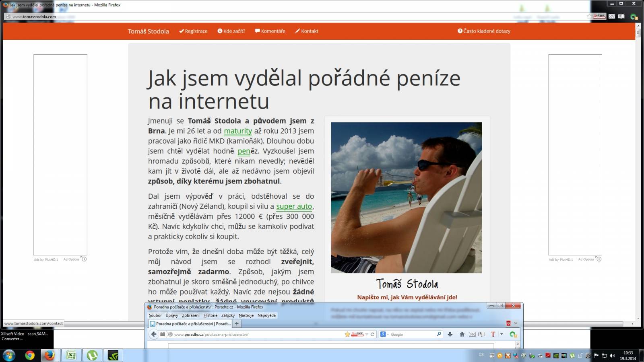Click the beach photo of Tomáš Stodola
Image resolution: width=644 pixels, height=362 pixels.
click(407, 197)
